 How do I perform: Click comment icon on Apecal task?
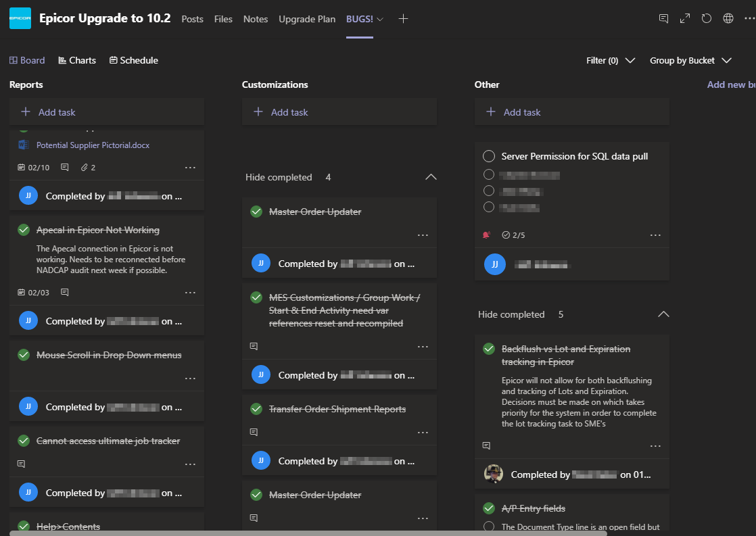click(x=65, y=292)
